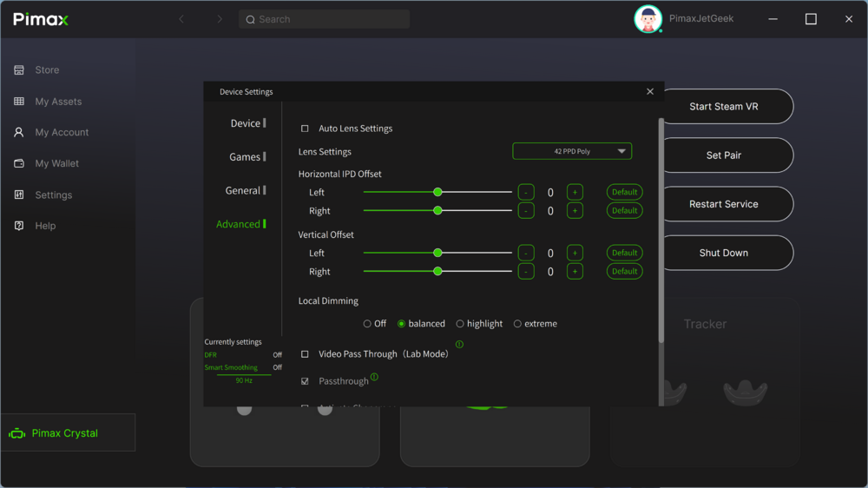Reset Vertical Offset Left to Default
The height and width of the screenshot is (488, 868).
tap(624, 253)
